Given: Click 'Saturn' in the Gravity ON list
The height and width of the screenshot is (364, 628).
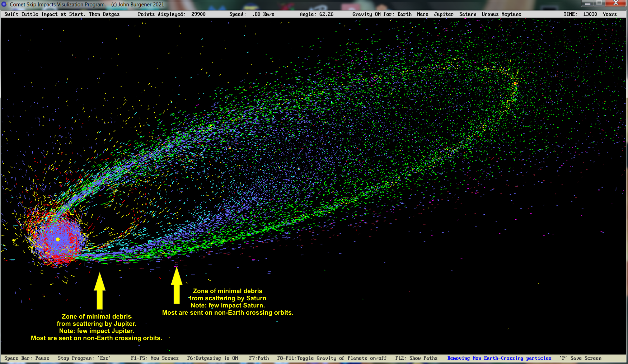Looking at the screenshot, I should [467, 14].
